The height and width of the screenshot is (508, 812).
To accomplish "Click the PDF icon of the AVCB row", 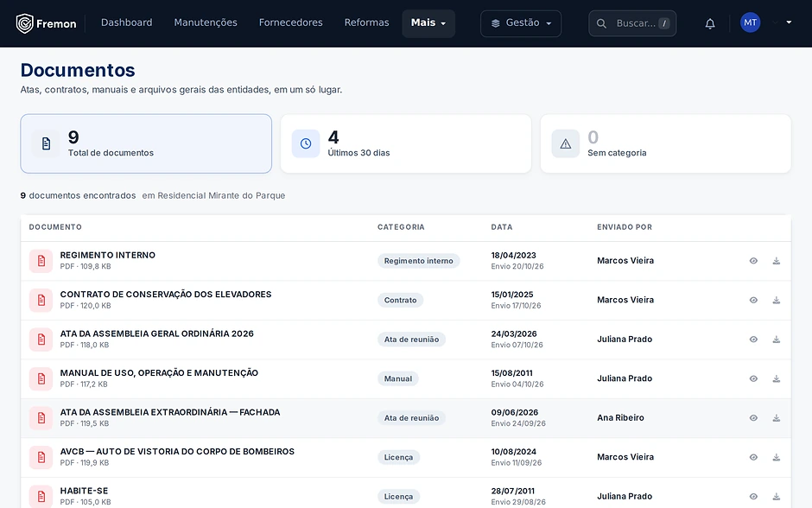I will [41, 457].
